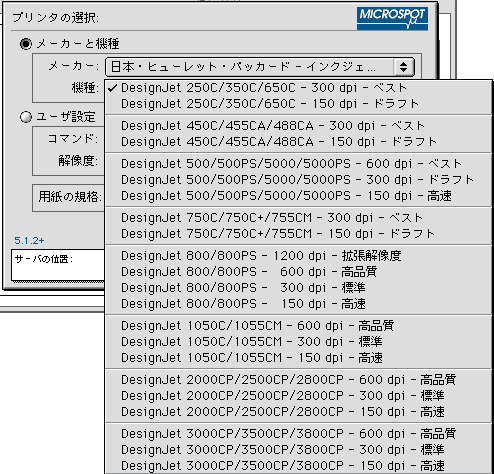The height and width of the screenshot is (474, 494).
Task: Click the 5.1.2+ version link
Action: 29,240
